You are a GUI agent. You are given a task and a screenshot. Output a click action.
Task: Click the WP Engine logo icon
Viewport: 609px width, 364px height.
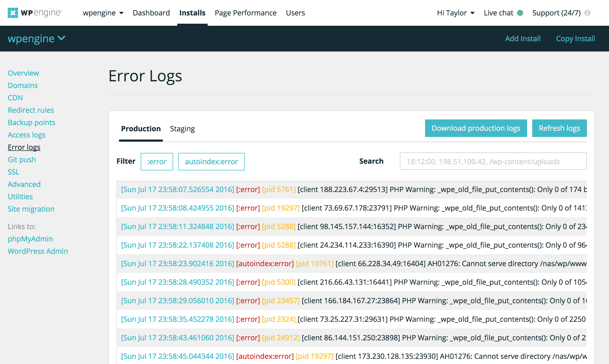point(13,13)
